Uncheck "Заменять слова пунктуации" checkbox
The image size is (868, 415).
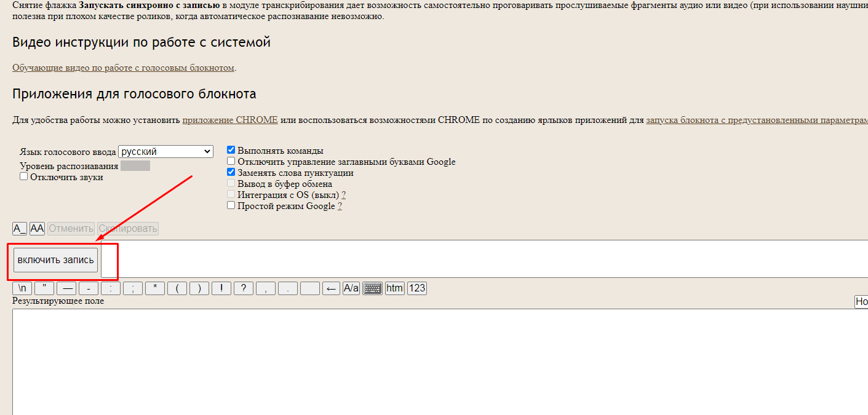pyautogui.click(x=231, y=172)
